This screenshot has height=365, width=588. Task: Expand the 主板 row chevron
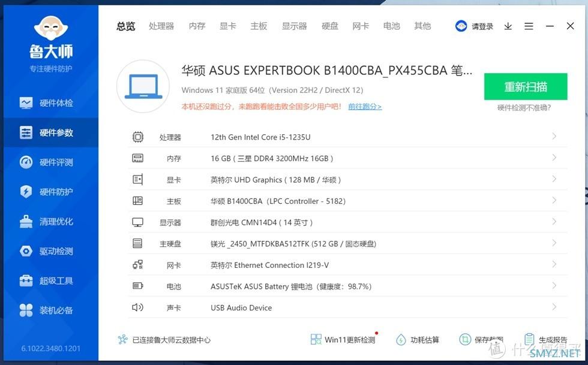click(554, 200)
